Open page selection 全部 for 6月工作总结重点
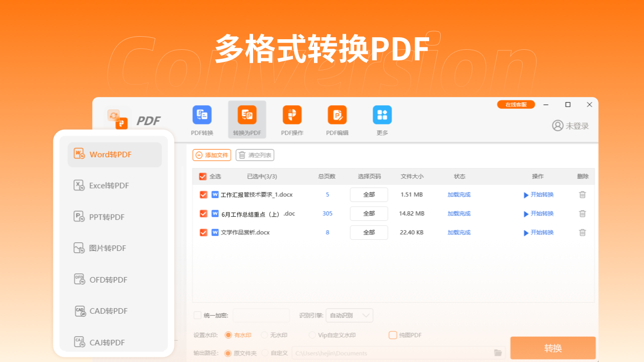 (x=369, y=214)
